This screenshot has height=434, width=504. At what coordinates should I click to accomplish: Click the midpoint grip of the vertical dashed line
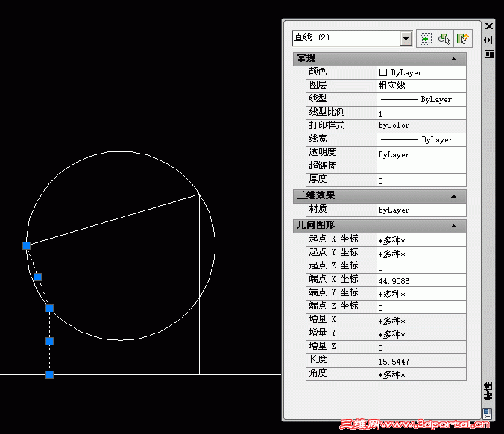coord(49,341)
